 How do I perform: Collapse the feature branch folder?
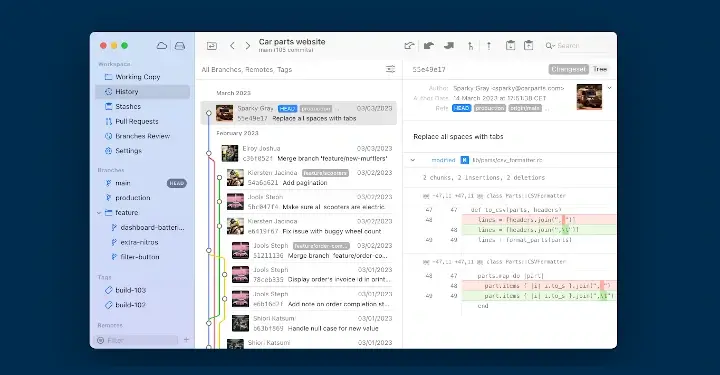[x=99, y=213]
